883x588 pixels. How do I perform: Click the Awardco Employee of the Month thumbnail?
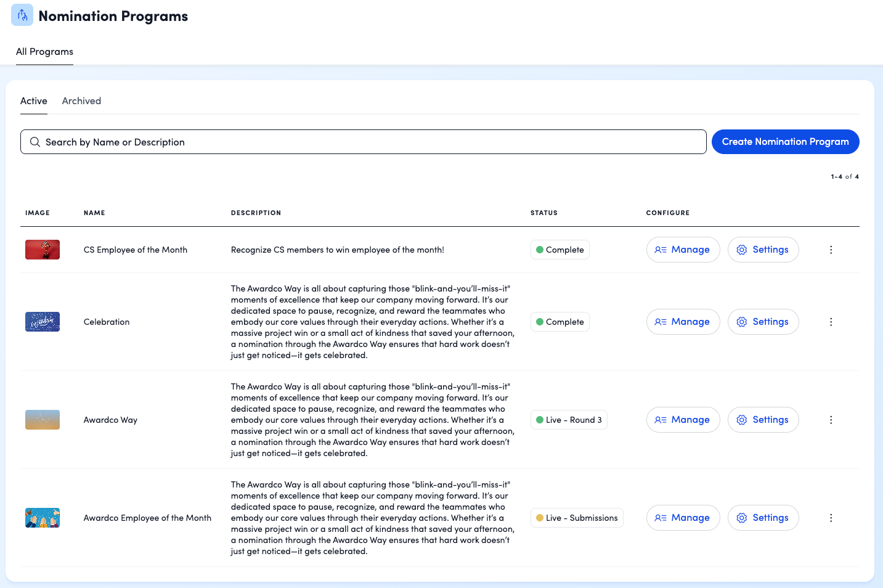[43, 518]
